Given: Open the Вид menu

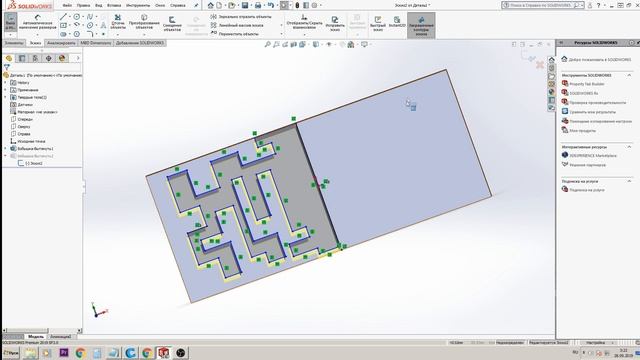Looking at the screenshot, I should coord(98,5).
